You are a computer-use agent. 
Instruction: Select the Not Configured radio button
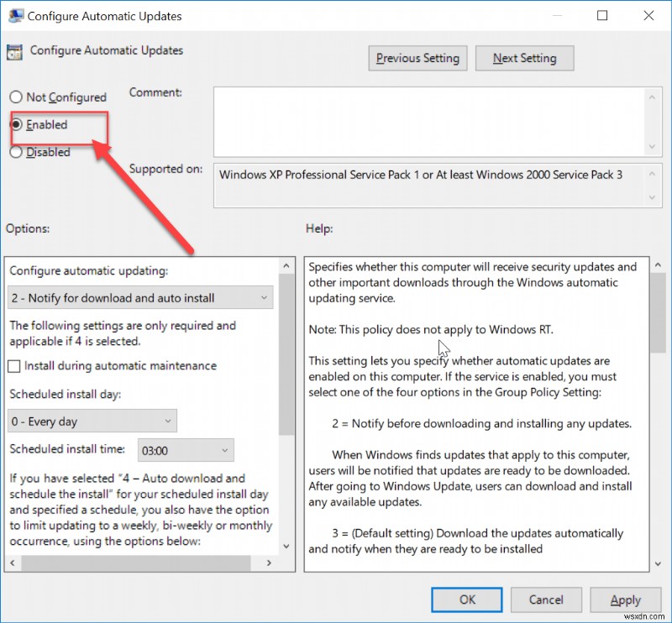tap(14, 97)
